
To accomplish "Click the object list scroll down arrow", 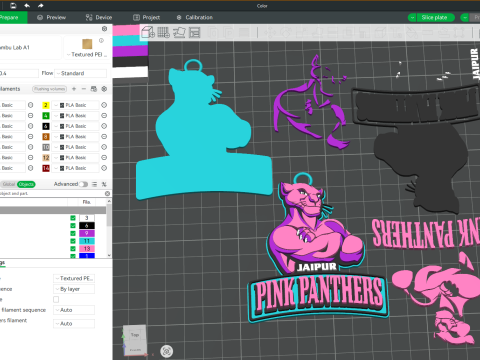I will (x=109, y=255).
